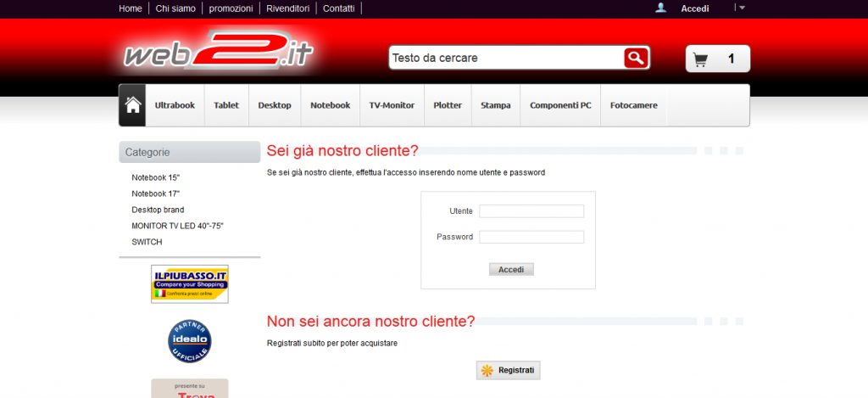The width and height of the screenshot is (868, 398).
Task: Click the user profile icon near Accedi
Action: [x=660, y=8]
